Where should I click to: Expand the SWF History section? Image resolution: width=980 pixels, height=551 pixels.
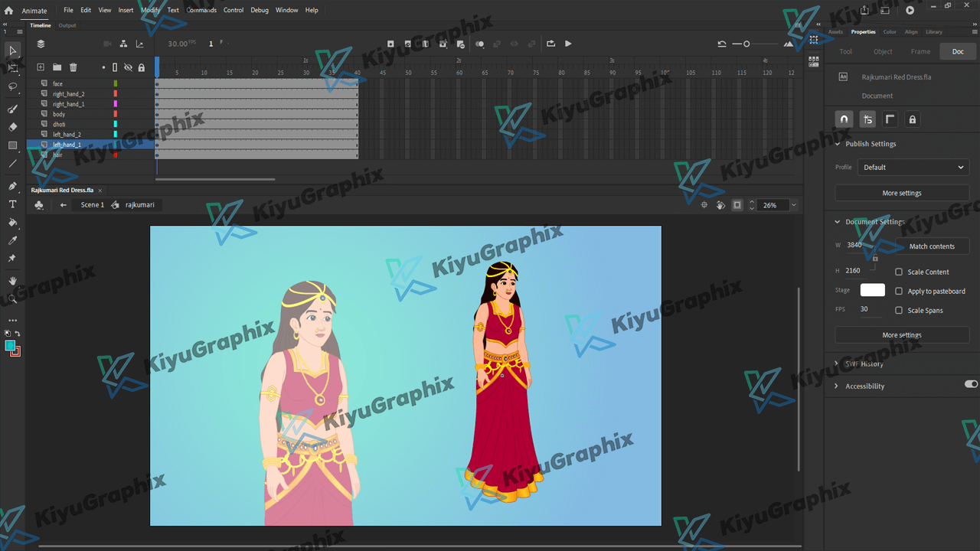click(x=838, y=364)
